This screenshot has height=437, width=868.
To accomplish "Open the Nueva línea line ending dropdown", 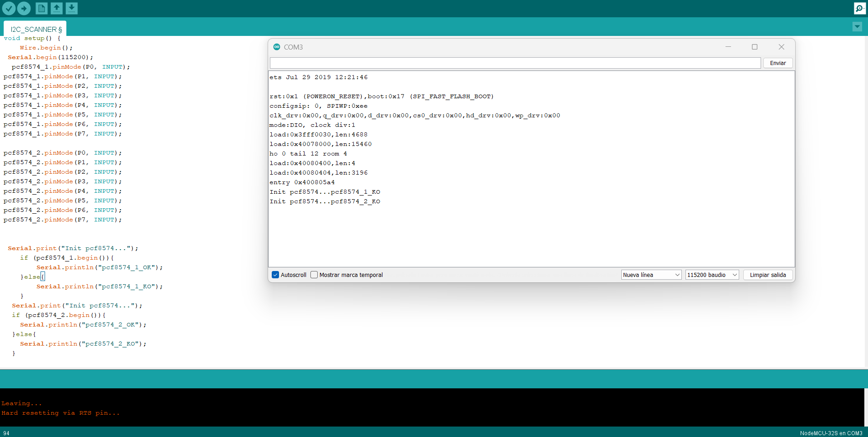I will point(651,275).
